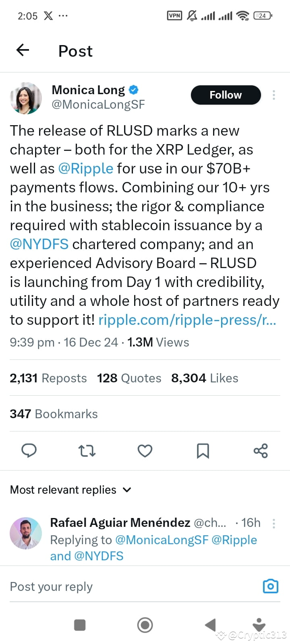Screen dimensions: 290x644
Task: View Monica Long's verified badge details
Action: [133, 89]
